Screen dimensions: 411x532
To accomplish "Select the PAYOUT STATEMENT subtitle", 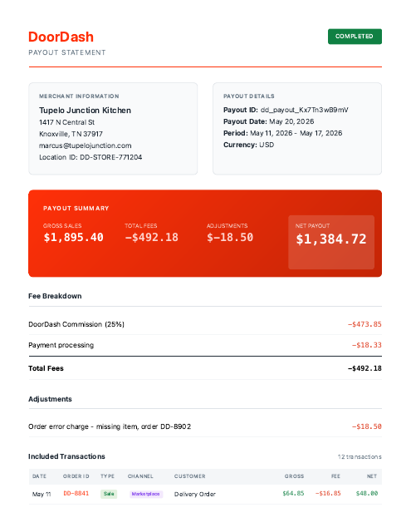I will [x=67, y=52].
